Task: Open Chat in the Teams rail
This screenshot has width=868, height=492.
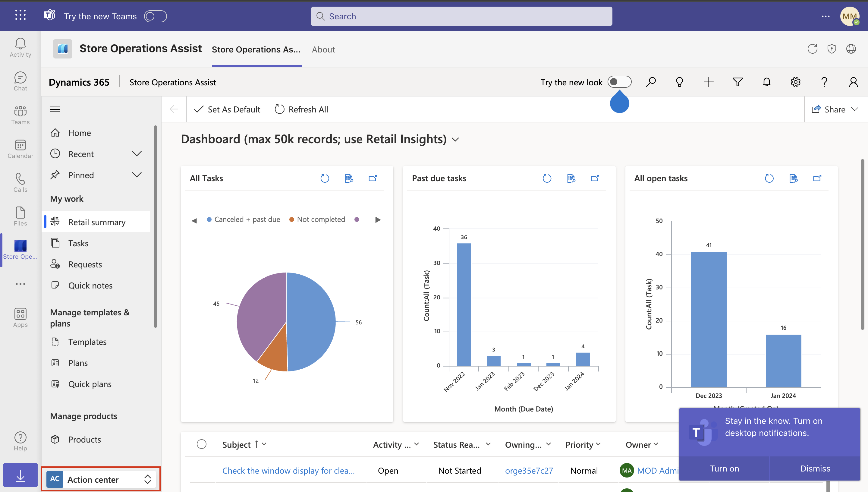Action: (x=20, y=81)
